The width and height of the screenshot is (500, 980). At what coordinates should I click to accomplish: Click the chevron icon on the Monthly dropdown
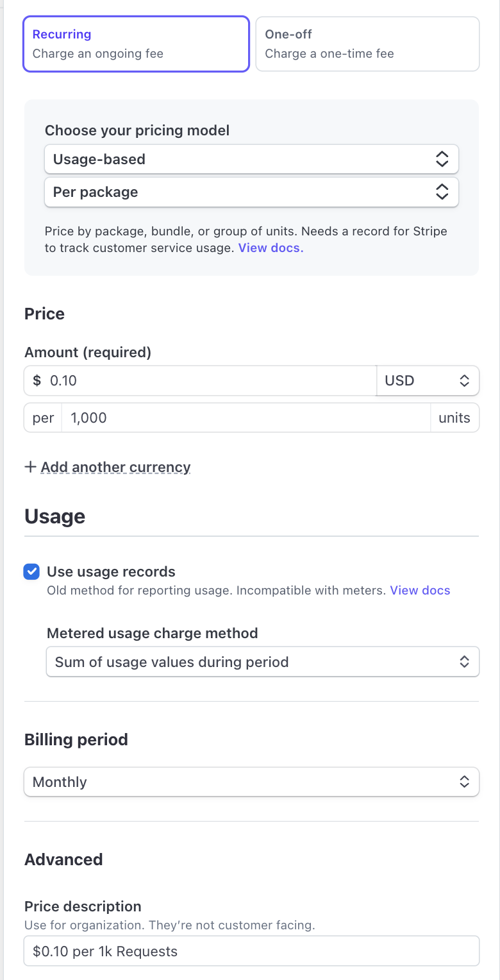464,782
